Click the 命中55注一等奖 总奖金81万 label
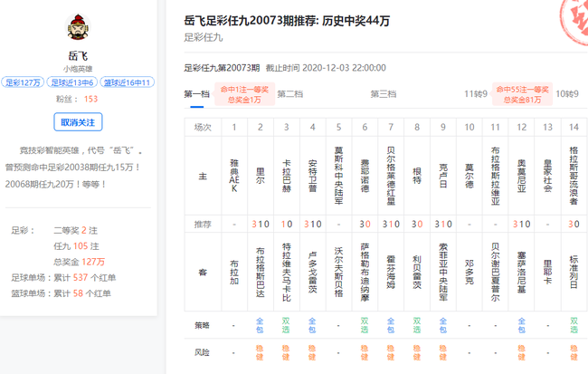588x374 pixels. pyautogui.click(x=522, y=94)
